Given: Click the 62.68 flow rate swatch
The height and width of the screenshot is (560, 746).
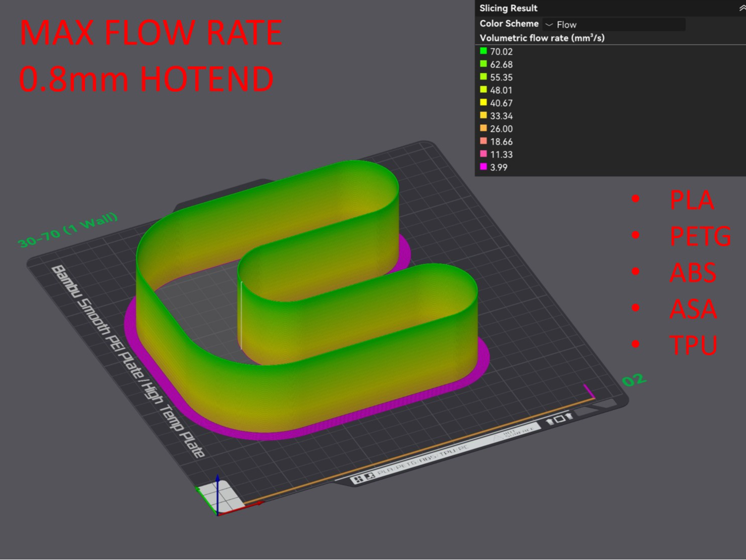Looking at the screenshot, I should tap(483, 64).
